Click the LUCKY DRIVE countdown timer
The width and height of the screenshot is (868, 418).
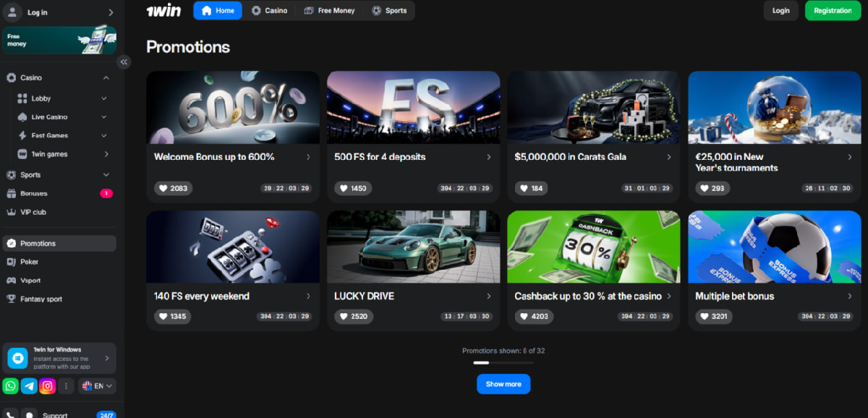pos(466,316)
